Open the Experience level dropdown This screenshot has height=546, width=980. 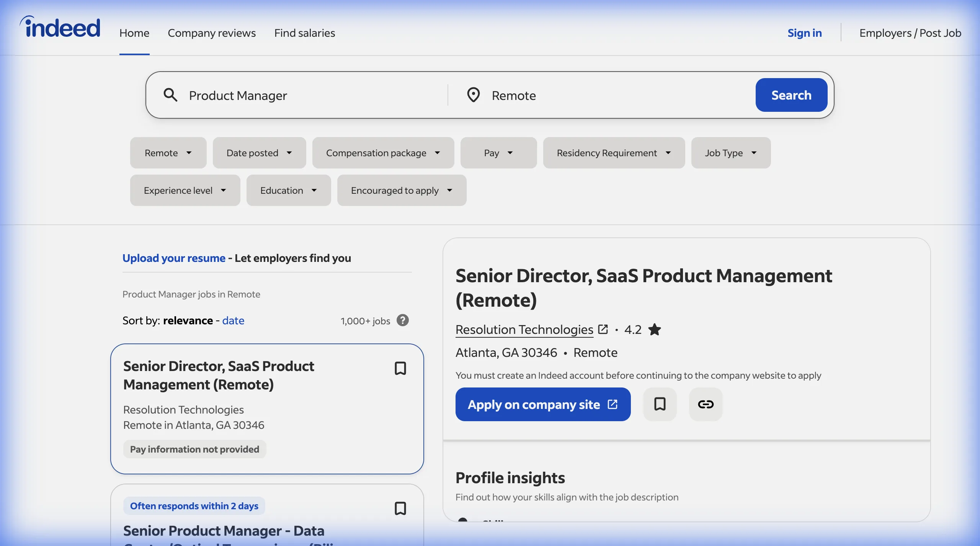(x=185, y=190)
